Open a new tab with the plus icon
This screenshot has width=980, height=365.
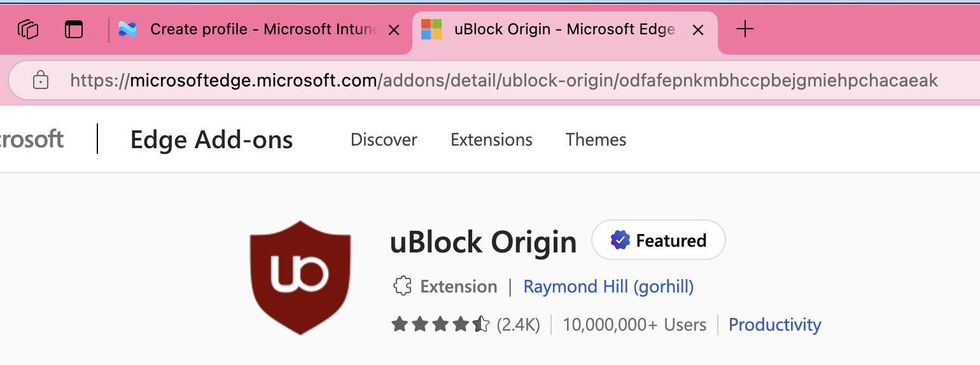point(745,29)
